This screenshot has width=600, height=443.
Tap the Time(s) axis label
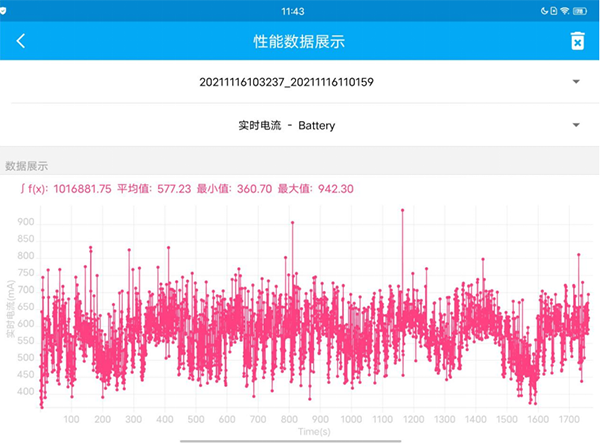click(314, 430)
